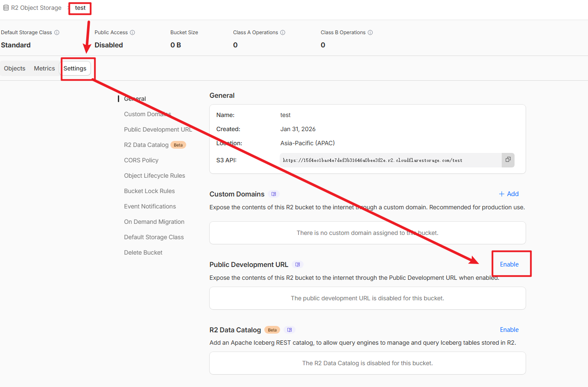The image size is (588, 387).
Task: Enable the R2 Data Catalog
Action: click(509, 330)
